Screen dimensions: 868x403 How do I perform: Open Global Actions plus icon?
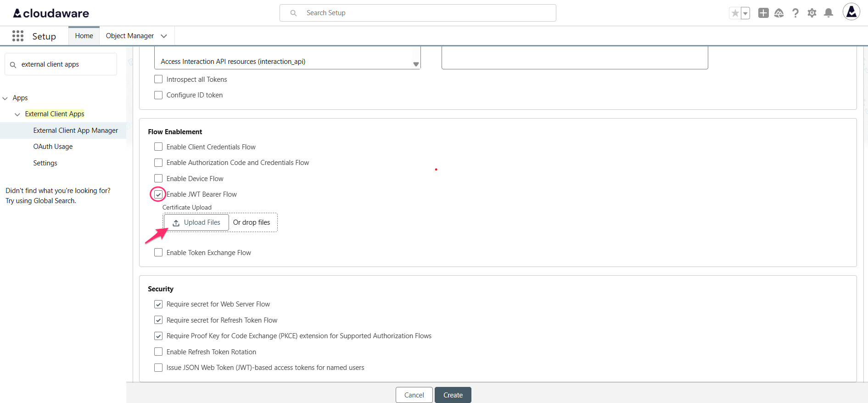(763, 13)
